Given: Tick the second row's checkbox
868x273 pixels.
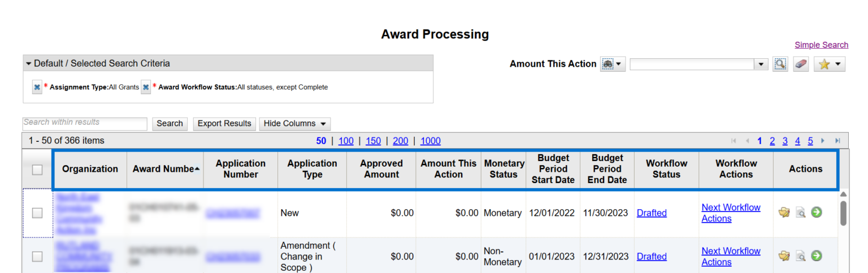Looking at the screenshot, I should coord(37,257).
